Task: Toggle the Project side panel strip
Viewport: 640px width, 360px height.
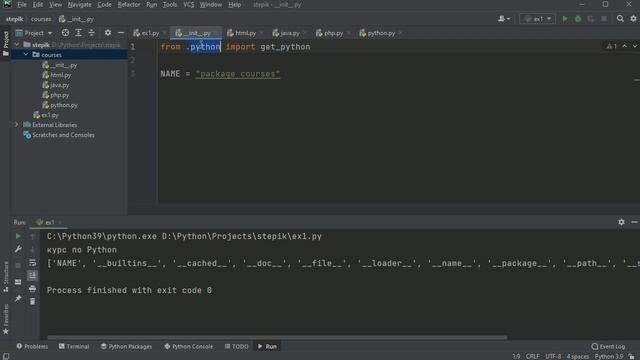Action: [6, 44]
